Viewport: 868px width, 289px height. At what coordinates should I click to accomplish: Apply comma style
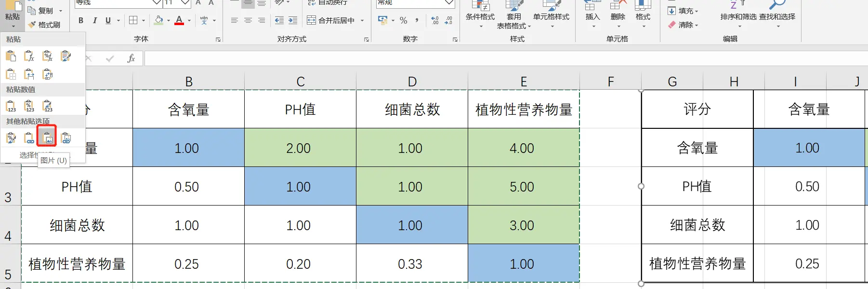coord(417,20)
